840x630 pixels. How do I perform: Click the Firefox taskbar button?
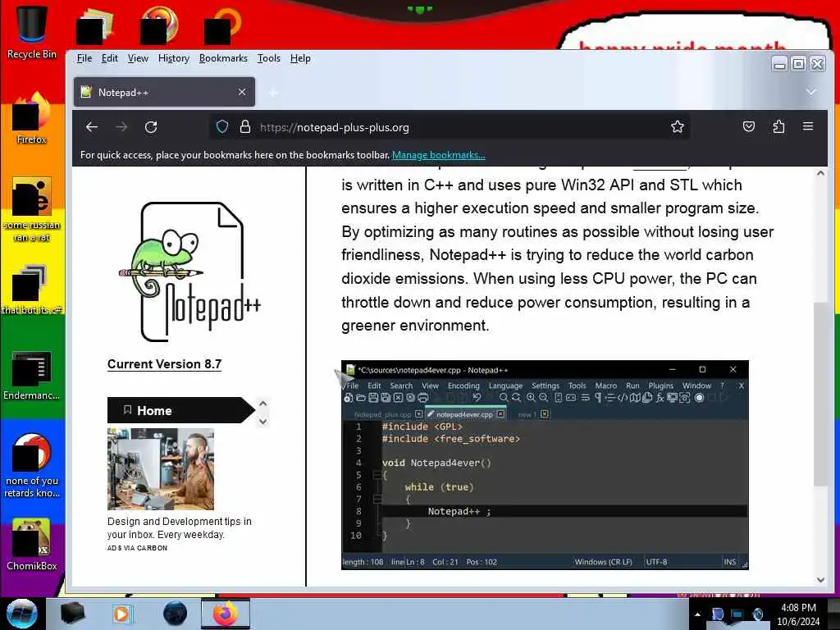tap(226, 614)
